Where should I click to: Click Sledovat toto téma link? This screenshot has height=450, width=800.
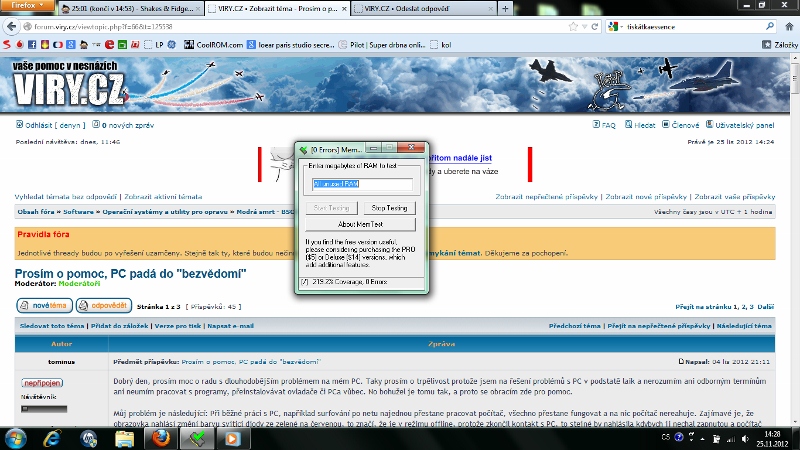pos(52,326)
